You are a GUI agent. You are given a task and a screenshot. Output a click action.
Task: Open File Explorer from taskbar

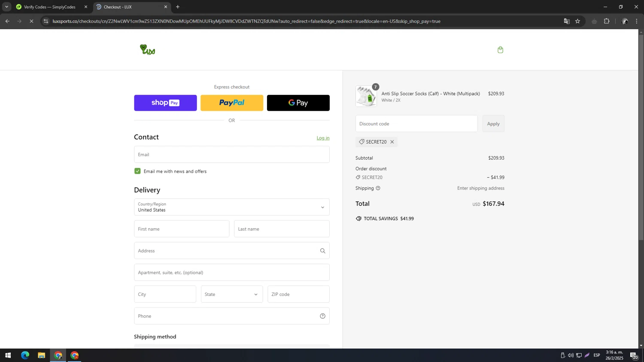pyautogui.click(x=41, y=355)
